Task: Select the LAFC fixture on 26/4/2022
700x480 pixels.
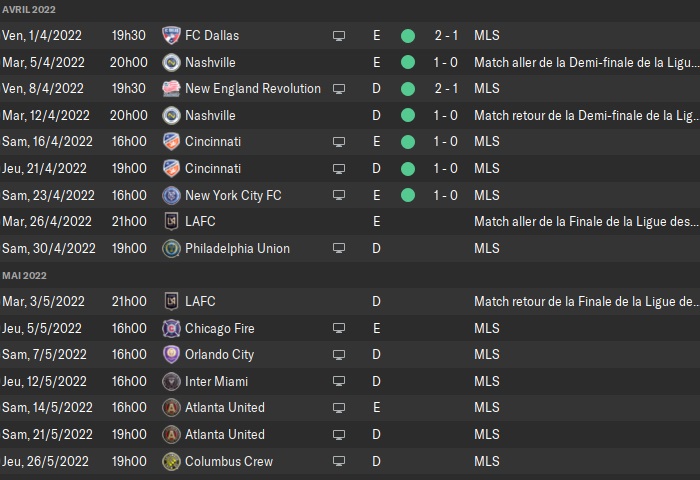Action: pos(350,221)
